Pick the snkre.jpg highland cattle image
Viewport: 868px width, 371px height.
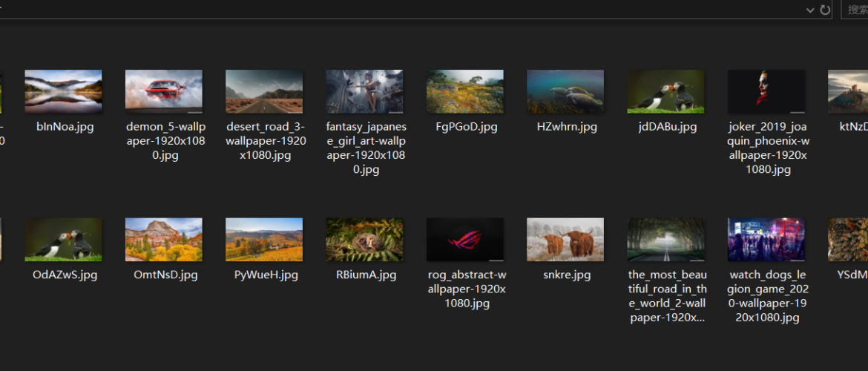click(565, 240)
